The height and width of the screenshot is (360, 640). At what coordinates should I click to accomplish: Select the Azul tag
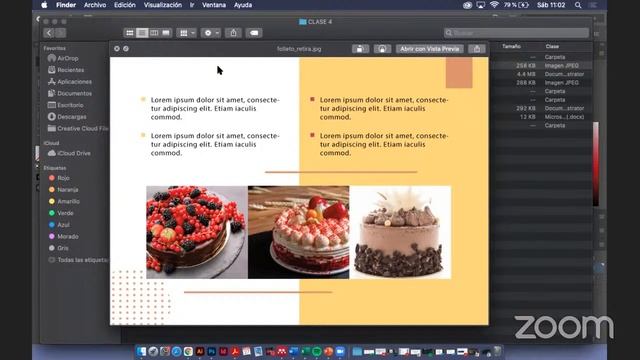[59, 225]
